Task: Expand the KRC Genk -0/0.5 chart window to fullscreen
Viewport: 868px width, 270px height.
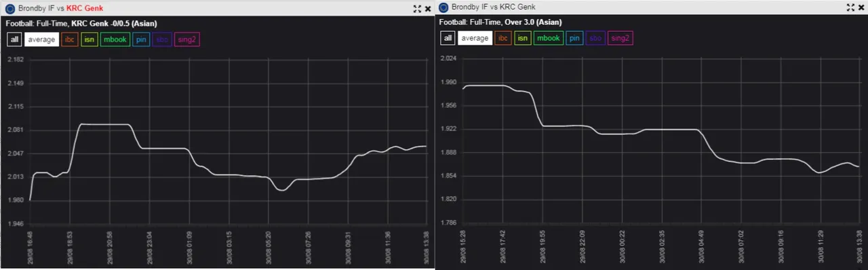Action: (417, 9)
